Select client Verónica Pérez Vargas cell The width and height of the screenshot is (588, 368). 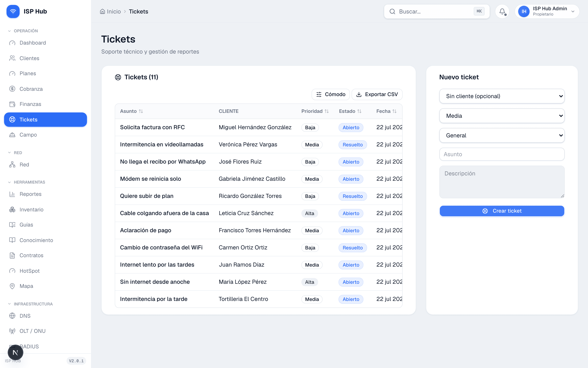[x=248, y=145]
